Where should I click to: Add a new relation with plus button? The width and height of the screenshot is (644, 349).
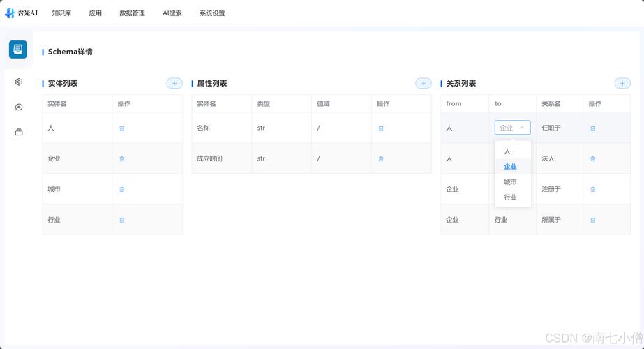tap(622, 83)
